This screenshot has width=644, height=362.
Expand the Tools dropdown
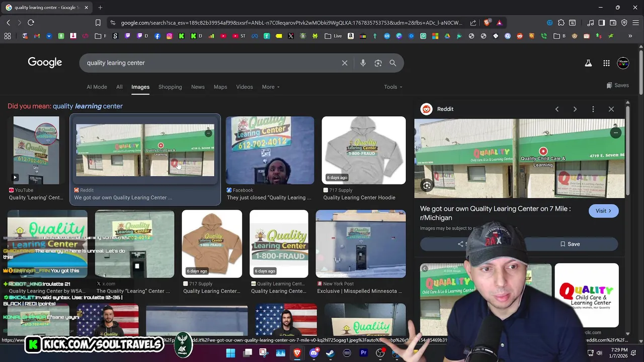[x=393, y=87]
